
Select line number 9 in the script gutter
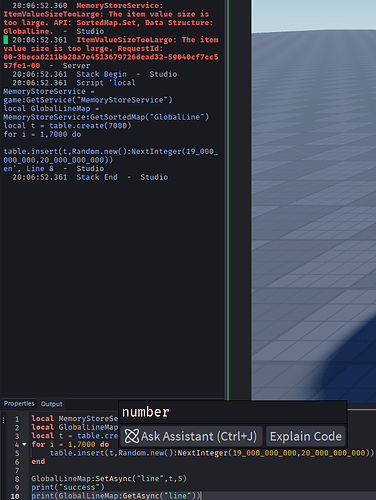(17, 488)
